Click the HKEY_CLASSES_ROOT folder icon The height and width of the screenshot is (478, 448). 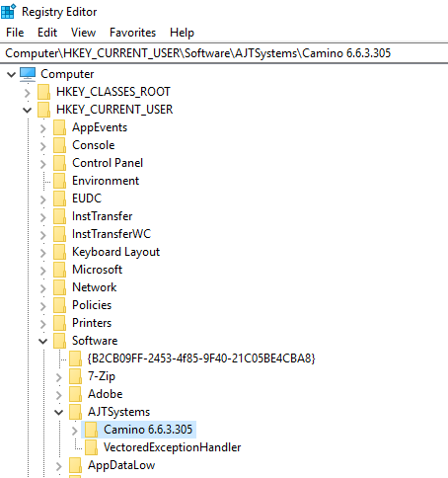(x=43, y=92)
